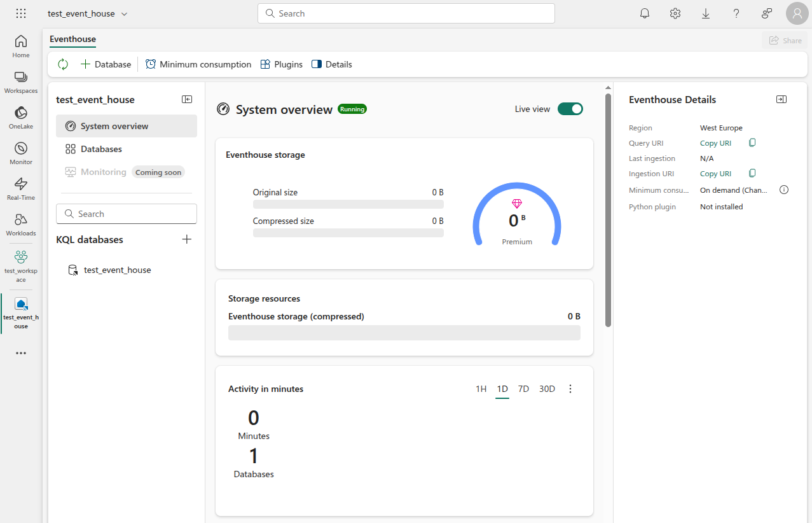Refresh the Eventhouse view
812x523 pixels.
point(62,64)
